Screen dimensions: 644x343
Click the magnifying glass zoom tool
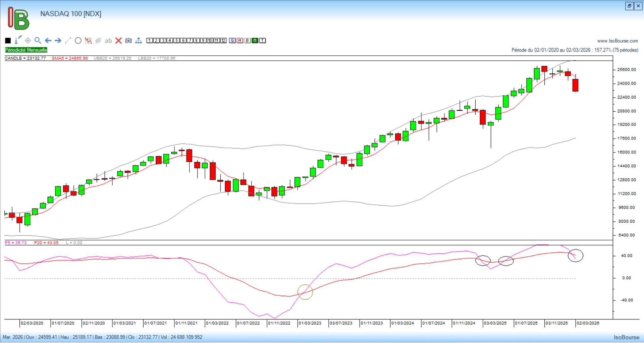[x=38, y=41]
